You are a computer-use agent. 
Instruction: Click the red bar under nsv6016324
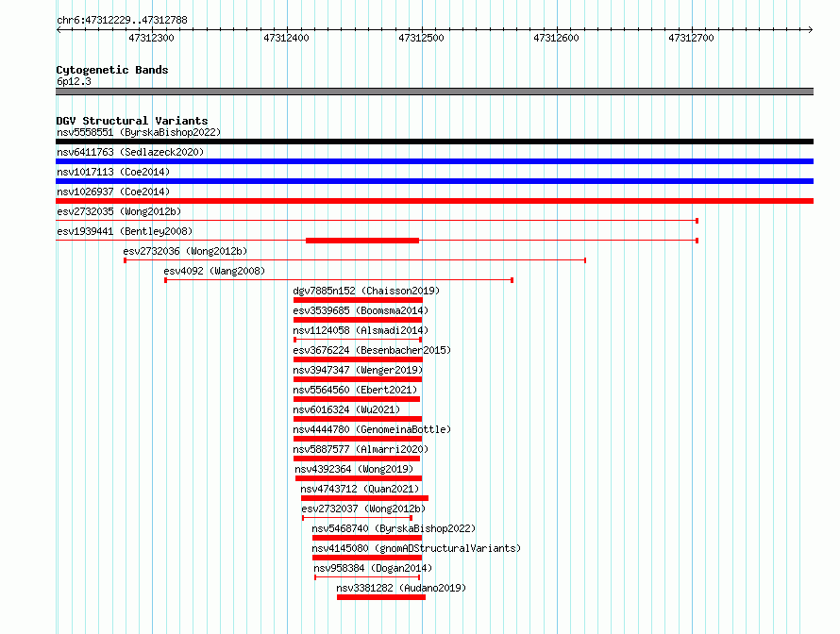point(358,419)
